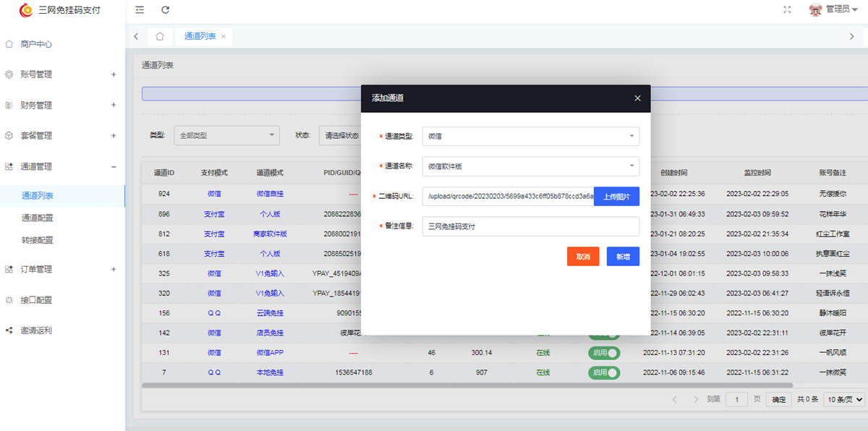868x431 pixels.
Task: Click the 财务管理 sidebar icon
Action: [x=9, y=105]
